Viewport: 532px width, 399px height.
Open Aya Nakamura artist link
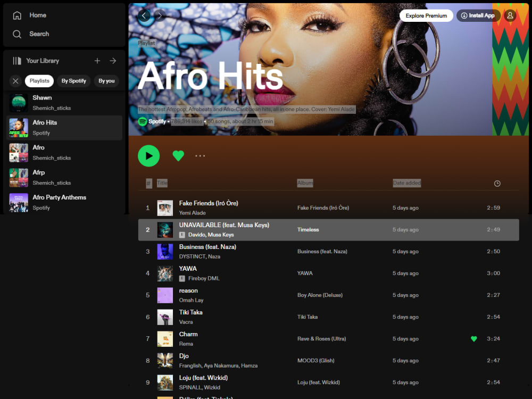[x=221, y=366]
